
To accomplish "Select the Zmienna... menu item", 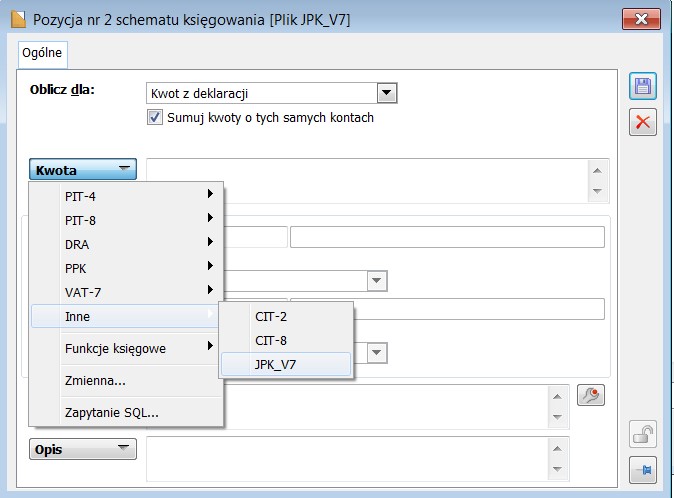I will point(126,381).
